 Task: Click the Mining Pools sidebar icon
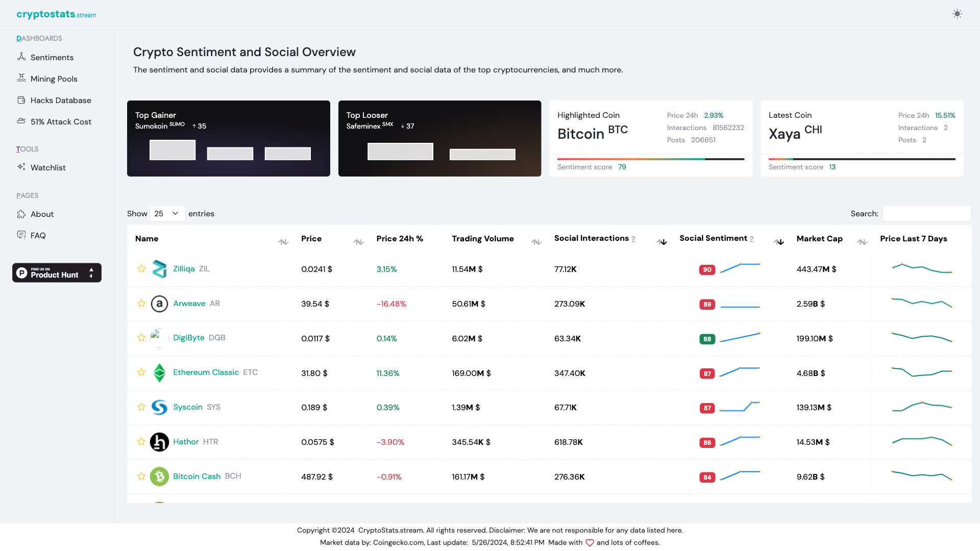tap(21, 78)
